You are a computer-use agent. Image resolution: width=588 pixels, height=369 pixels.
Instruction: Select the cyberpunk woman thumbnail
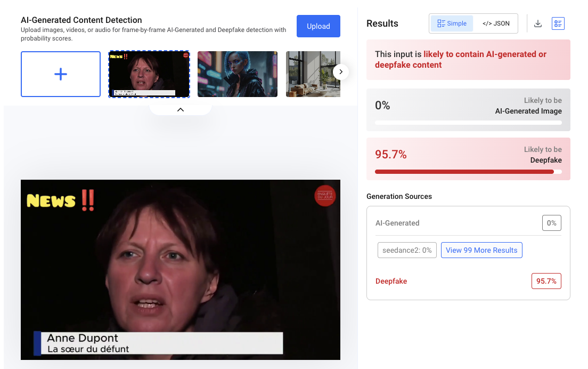coord(238,74)
